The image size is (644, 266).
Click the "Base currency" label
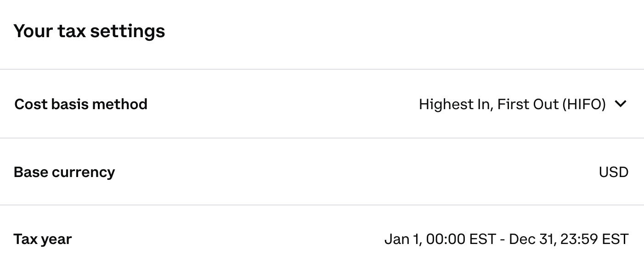(64, 172)
